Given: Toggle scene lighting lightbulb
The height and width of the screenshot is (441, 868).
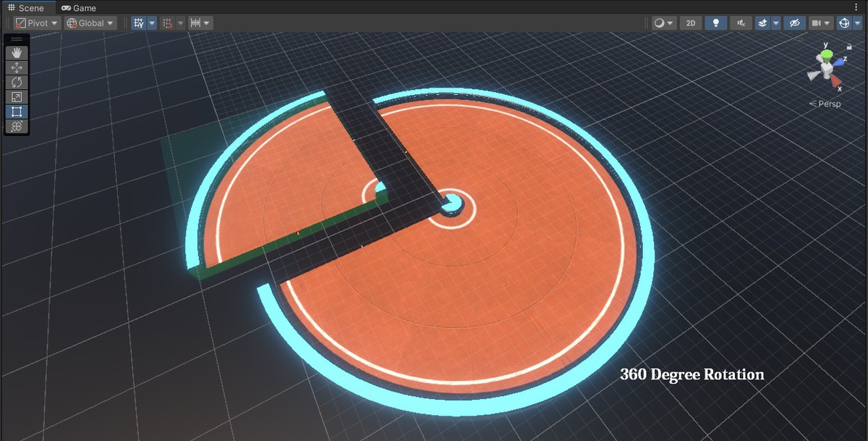Looking at the screenshot, I should (716, 23).
